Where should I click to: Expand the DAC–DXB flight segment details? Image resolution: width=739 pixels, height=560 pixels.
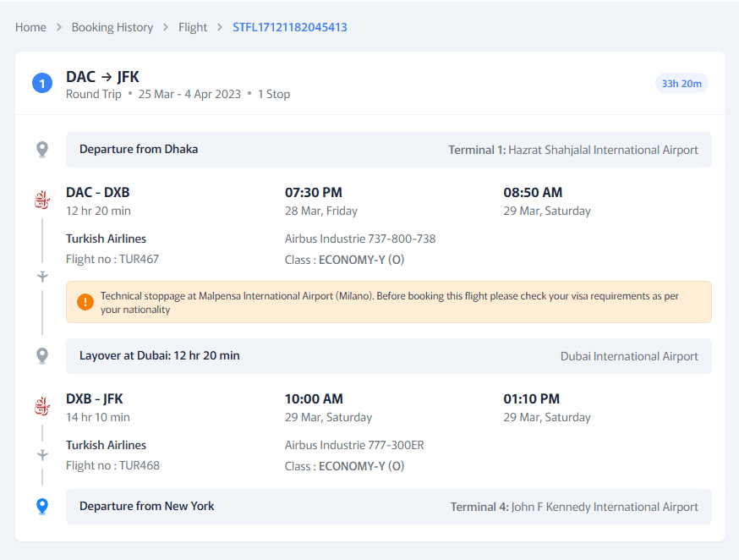tap(97, 192)
